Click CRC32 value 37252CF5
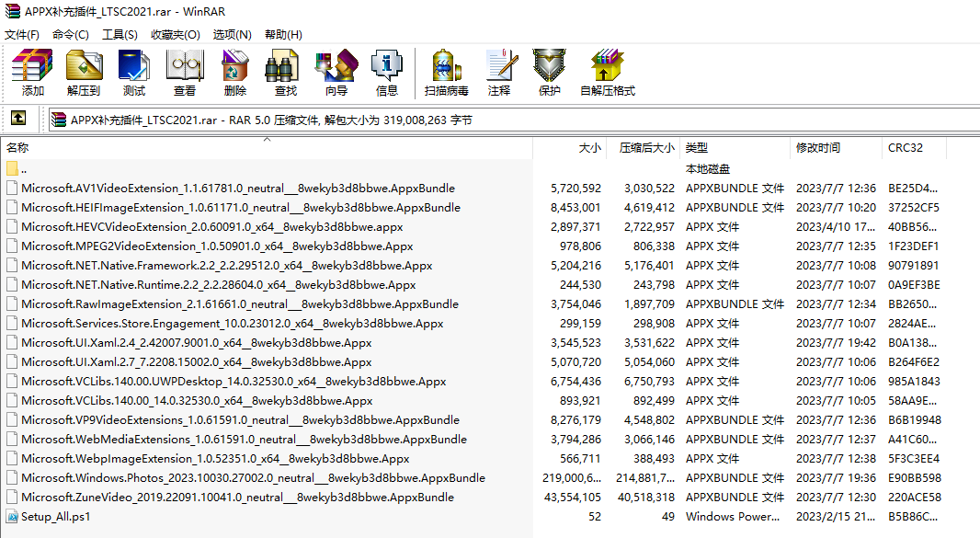Screen dimensions: 980x538 [914, 208]
